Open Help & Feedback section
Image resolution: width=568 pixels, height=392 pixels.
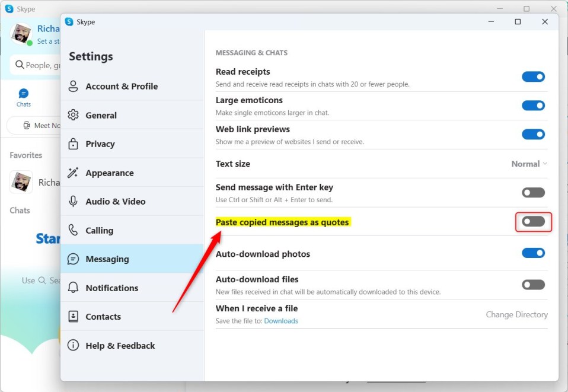[132, 345]
